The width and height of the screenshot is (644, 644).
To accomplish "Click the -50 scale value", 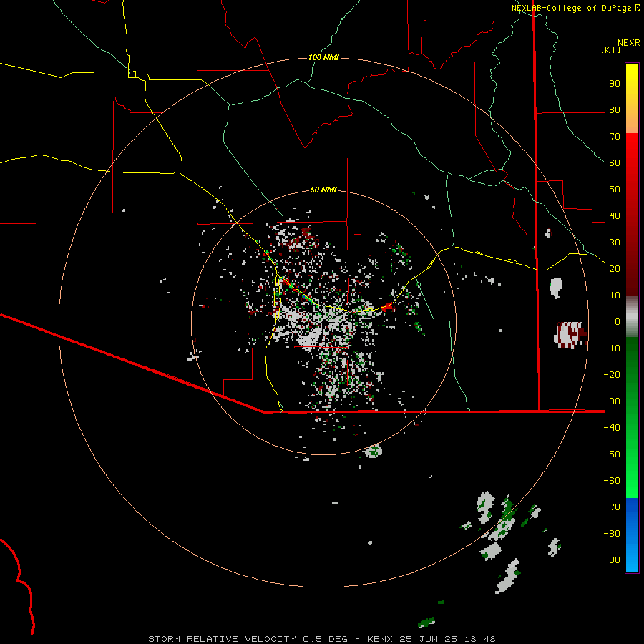I will tap(612, 454).
